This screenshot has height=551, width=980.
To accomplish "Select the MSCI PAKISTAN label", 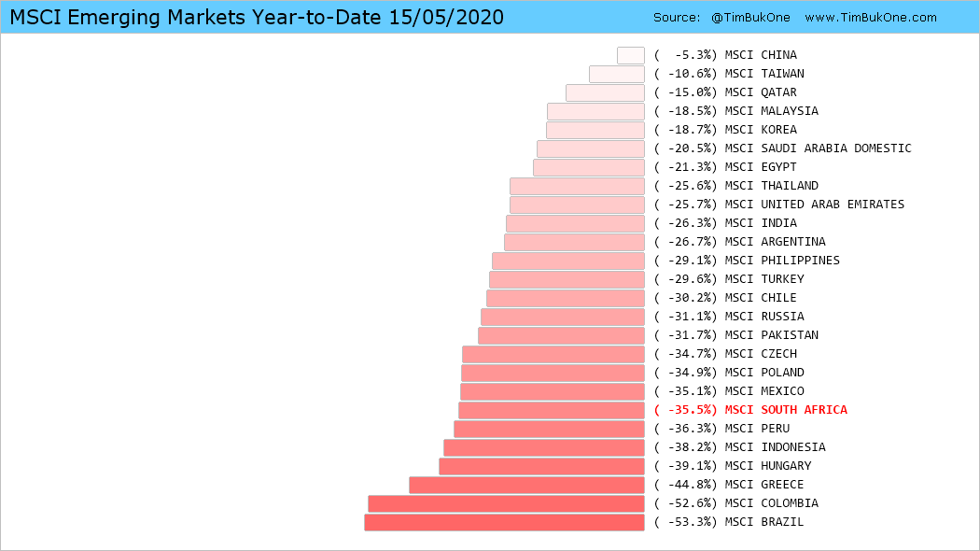I will 771,335.
